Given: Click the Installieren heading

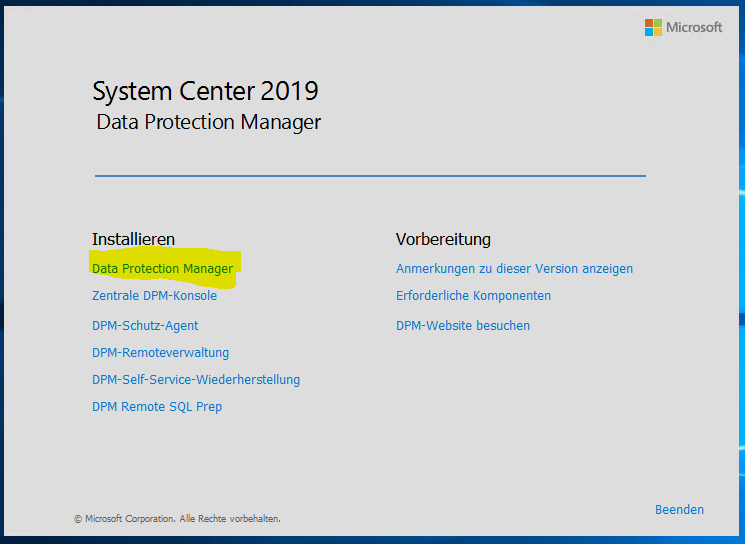Looking at the screenshot, I should coord(134,239).
